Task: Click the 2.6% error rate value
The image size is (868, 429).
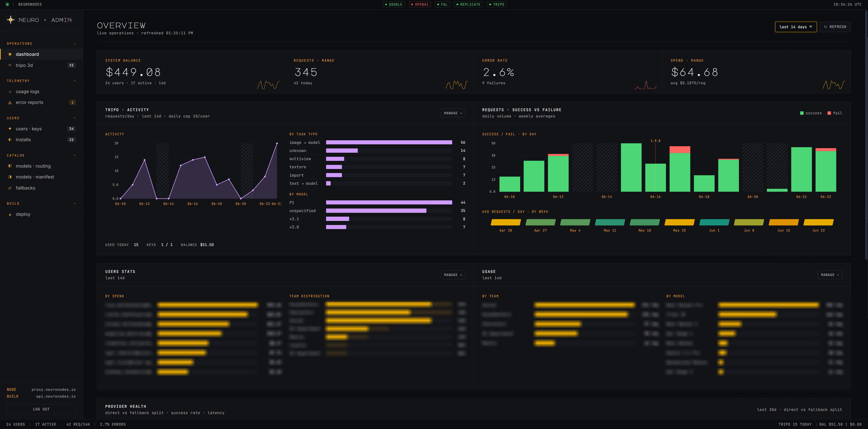Action: 498,72
